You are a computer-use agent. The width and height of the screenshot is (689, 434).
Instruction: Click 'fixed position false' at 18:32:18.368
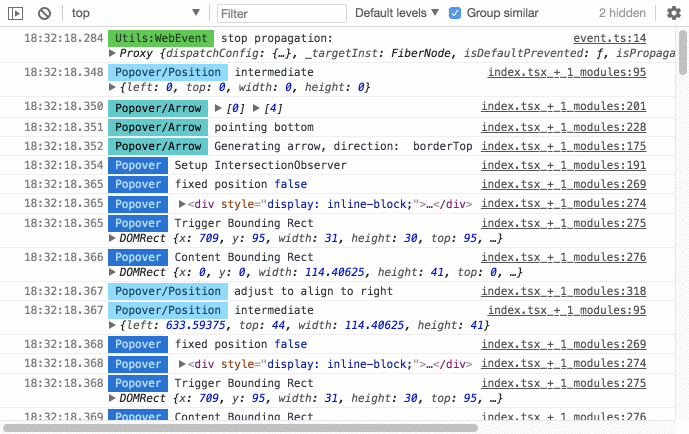click(x=241, y=344)
